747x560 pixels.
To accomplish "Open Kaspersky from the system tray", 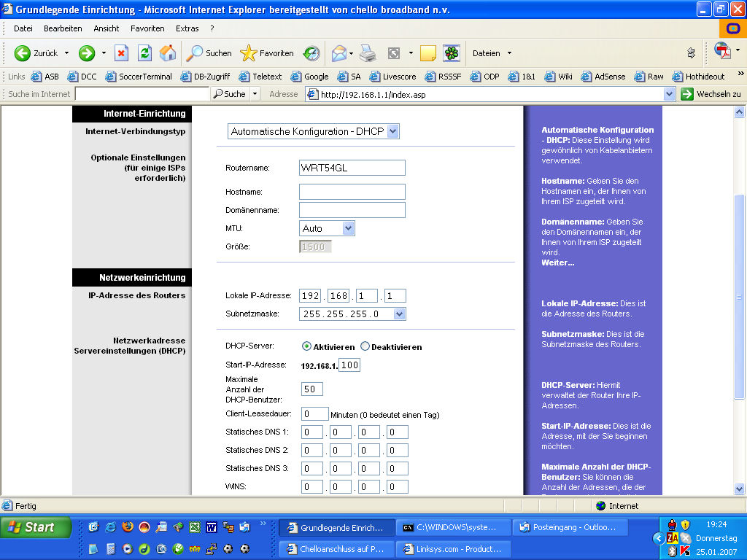I will coord(685,551).
